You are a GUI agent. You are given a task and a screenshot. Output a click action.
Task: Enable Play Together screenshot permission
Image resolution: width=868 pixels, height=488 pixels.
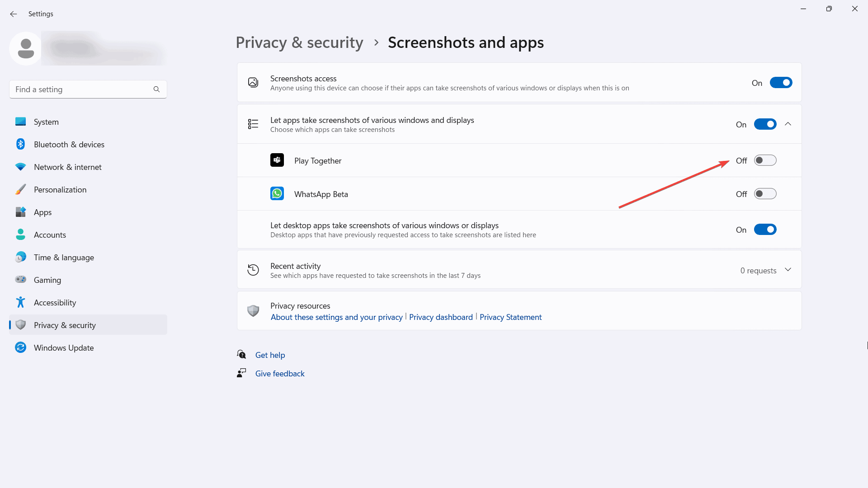pyautogui.click(x=765, y=160)
